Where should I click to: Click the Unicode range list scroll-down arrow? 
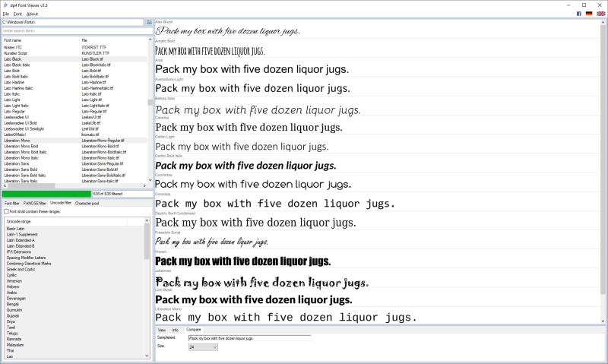(147, 356)
